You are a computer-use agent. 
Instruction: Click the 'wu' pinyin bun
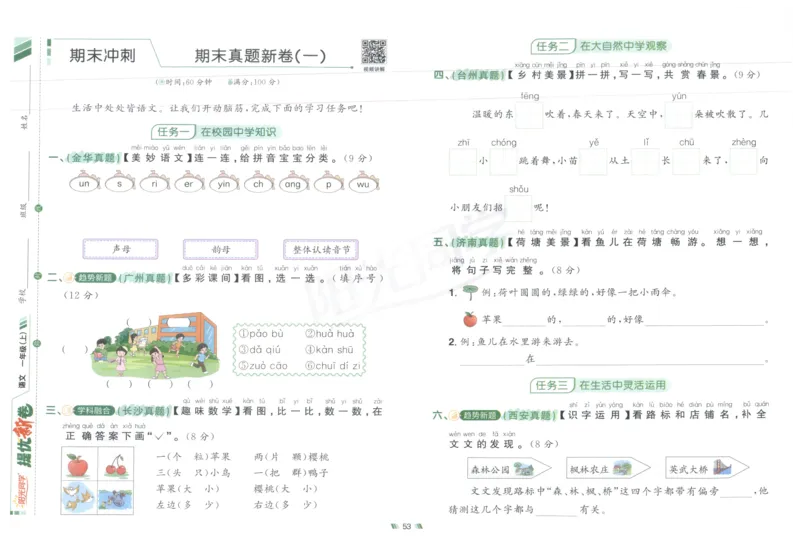[x=363, y=183]
